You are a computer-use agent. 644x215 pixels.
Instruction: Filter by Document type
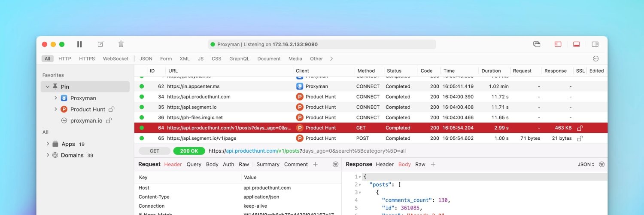coord(269,58)
